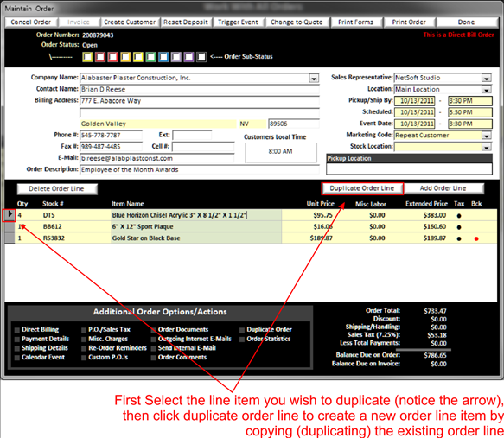
Task: Click the purple Order Sub-Status box
Action: tap(188, 57)
